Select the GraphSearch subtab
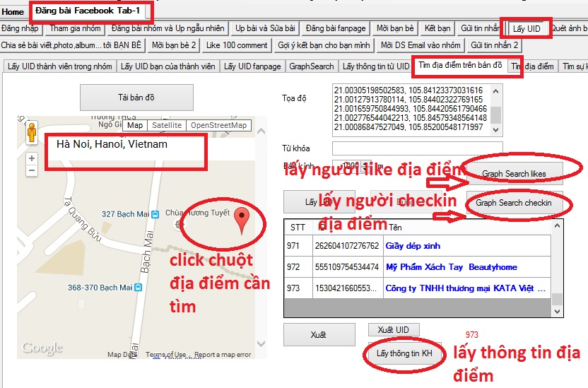 point(312,66)
